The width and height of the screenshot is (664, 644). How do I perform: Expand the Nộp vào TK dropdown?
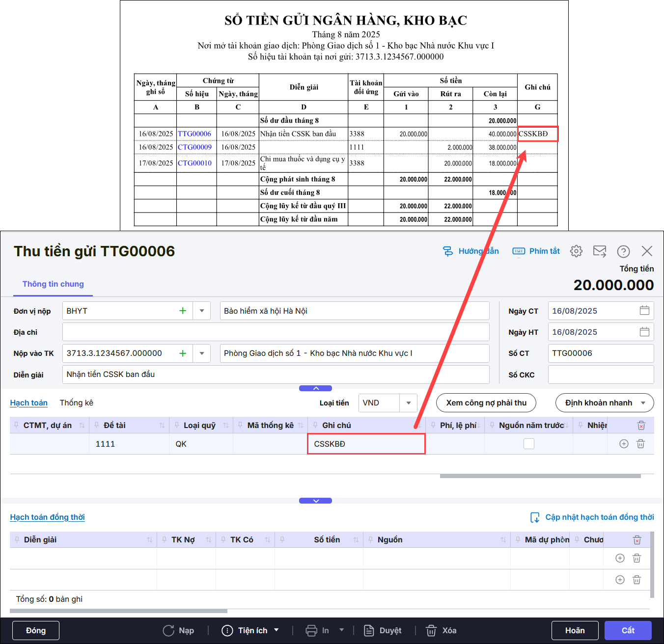coord(202,353)
